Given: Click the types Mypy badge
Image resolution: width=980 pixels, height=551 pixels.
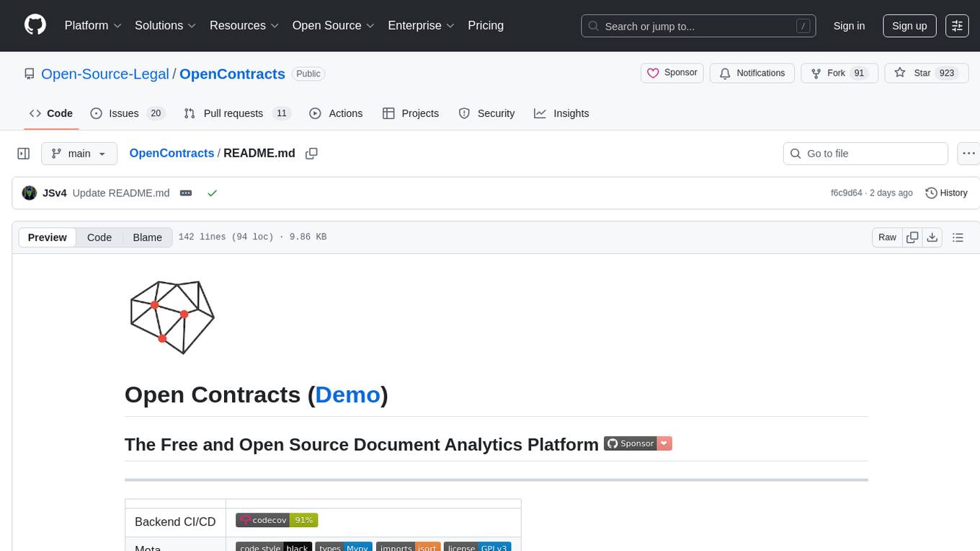Looking at the screenshot, I should pyautogui.click(x=344, y=547).
